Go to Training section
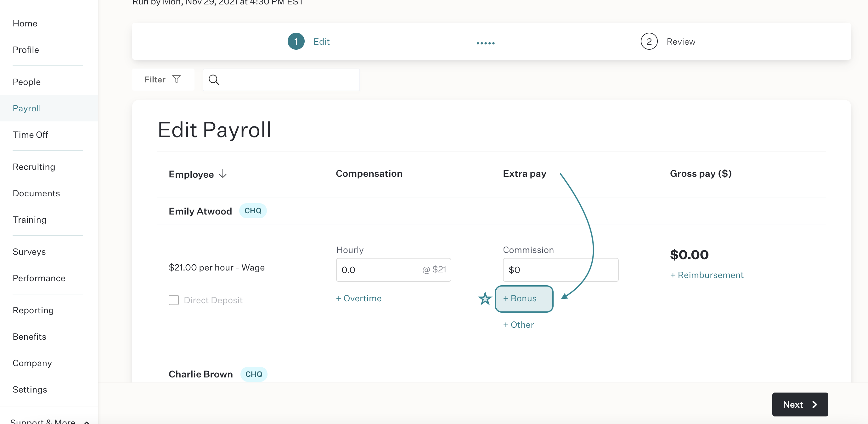The width and height of the screenshot is (868, 424). coord(29,220)
